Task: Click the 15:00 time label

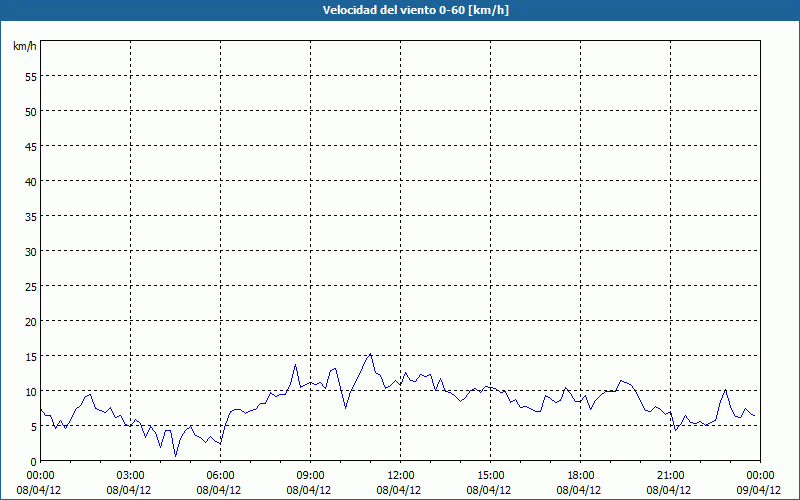Action: tap(491, 476)
